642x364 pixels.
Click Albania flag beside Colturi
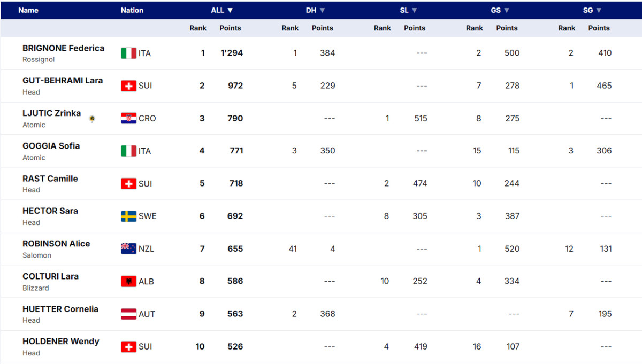click(128, 282)
